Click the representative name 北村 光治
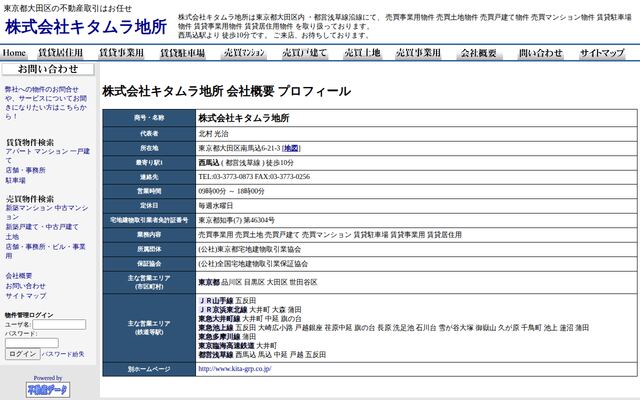The image size is (640, 400). pos(213,133)
